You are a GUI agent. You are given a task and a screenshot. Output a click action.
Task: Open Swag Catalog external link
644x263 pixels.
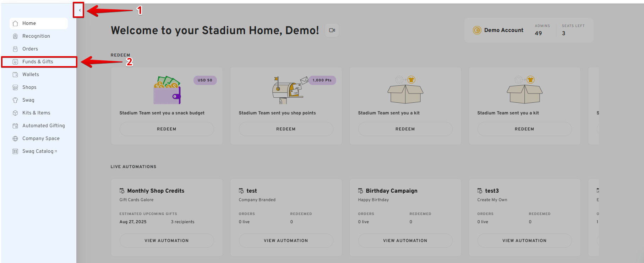(x=39, y=151)
